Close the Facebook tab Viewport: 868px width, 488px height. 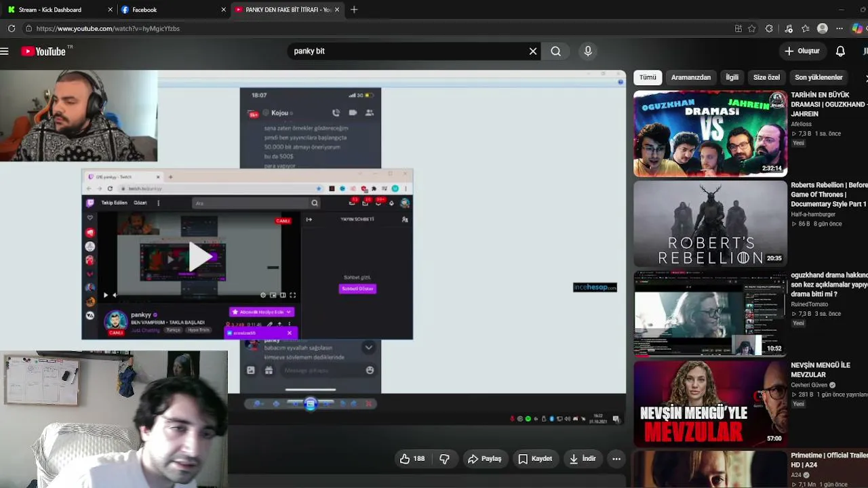click(x=224, y=9)
